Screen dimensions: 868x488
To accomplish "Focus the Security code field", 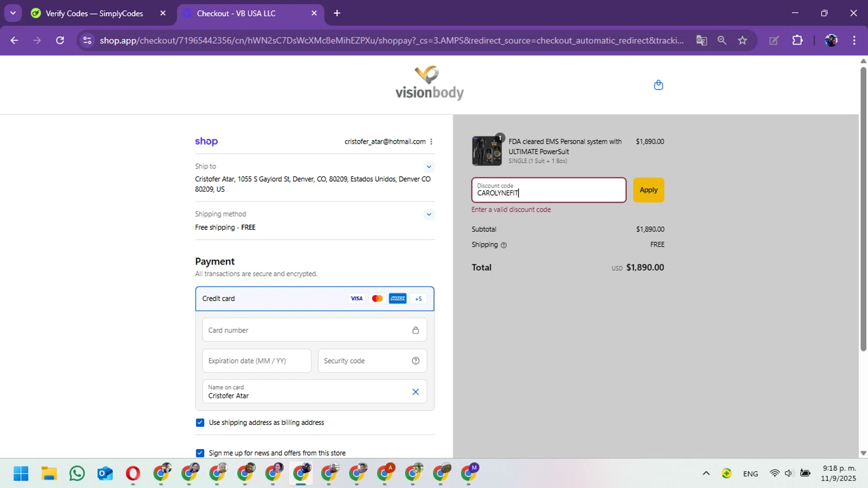I will click(373, 361).
